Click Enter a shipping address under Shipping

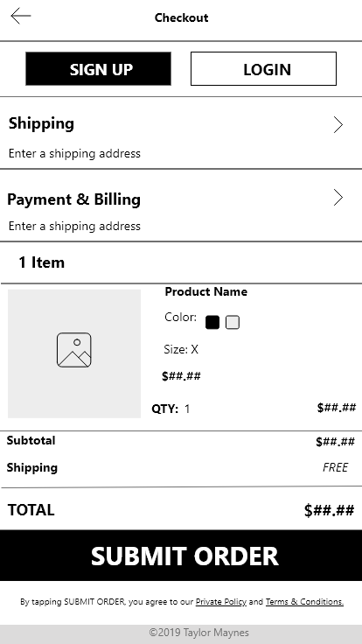coord(74,154)
